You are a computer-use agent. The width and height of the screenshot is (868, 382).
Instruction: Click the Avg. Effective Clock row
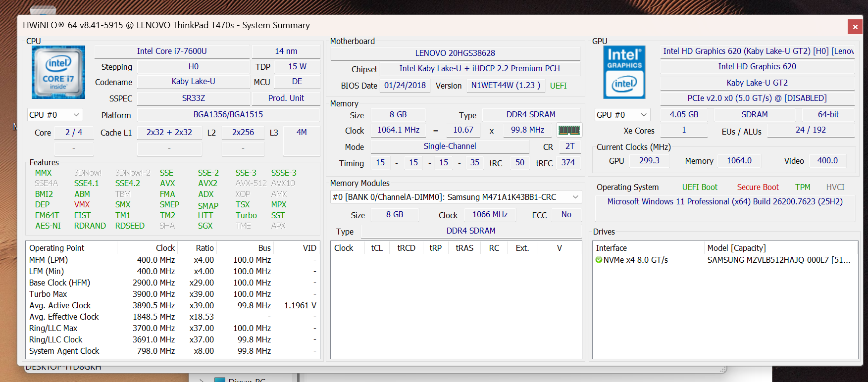tap(172, 317)
